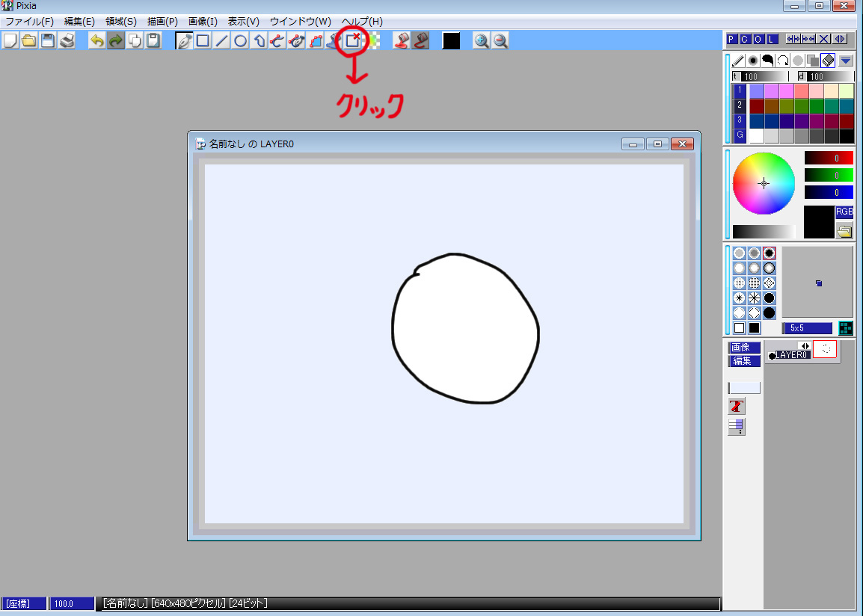Open the 5x5 brush size selector
Screen dimensions: 863x616
(x=808, y=328)
